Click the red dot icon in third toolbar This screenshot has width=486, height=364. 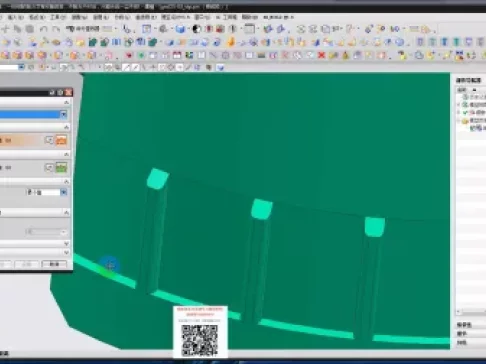(x=129, y=55)
